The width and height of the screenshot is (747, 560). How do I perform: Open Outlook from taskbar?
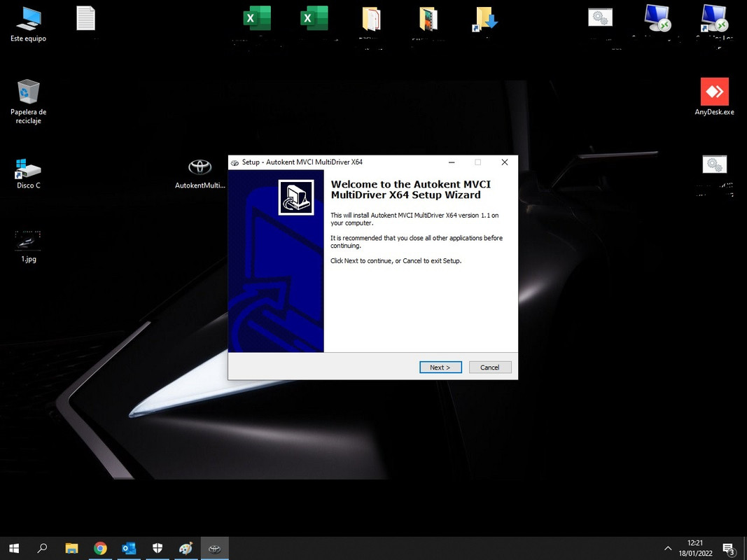(x=129, y=549)
